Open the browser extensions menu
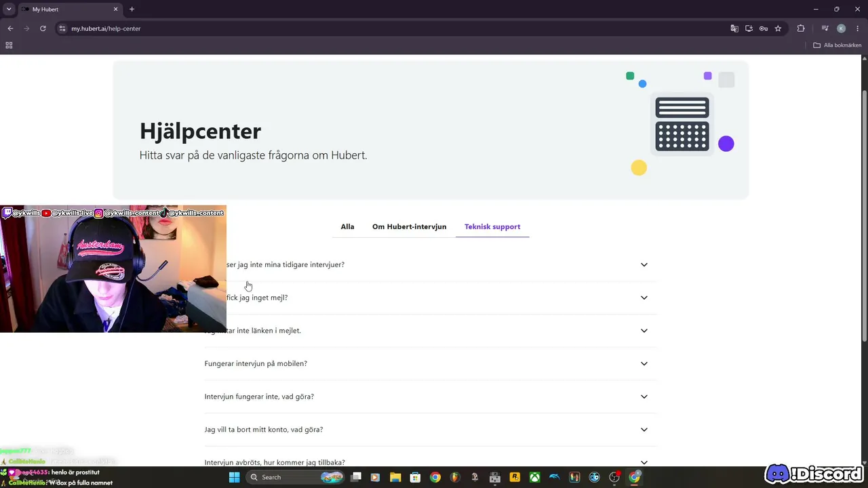This screenshot has height=488, width=868. (x=801, y=28)
